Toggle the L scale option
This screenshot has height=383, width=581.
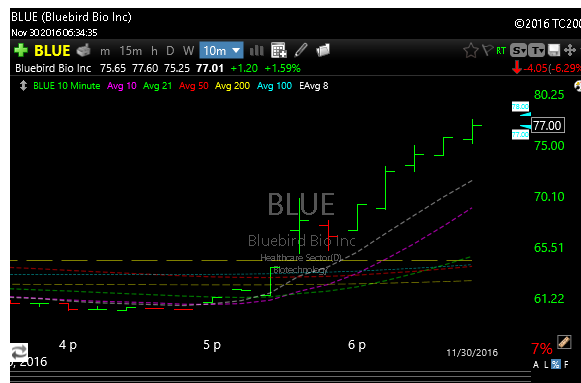(546, 364)
